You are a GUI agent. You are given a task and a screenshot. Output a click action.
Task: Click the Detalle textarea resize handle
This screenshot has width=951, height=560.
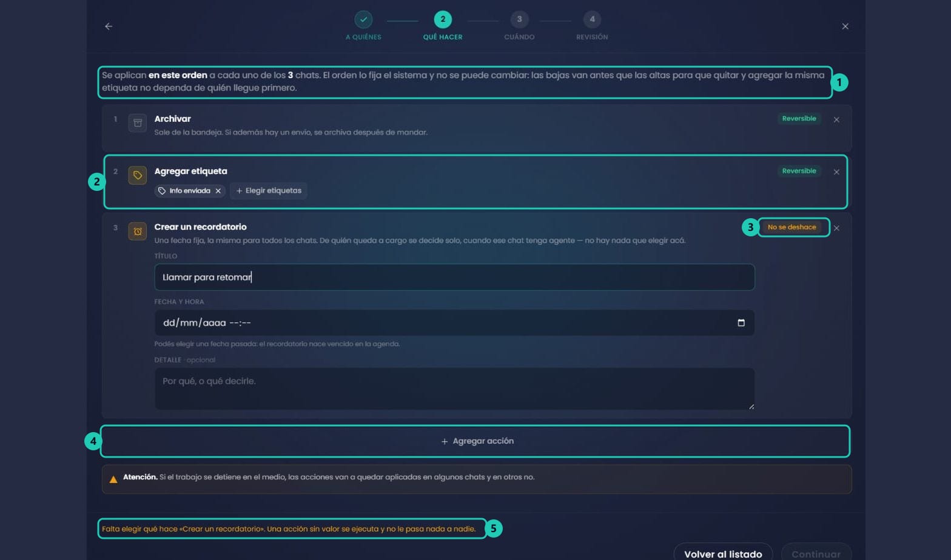(x=751, y=407)
